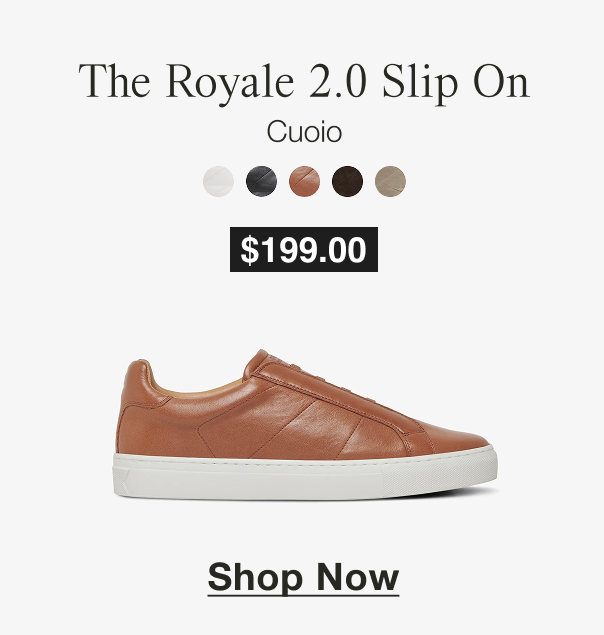This screenshot has height=635, width=604.
Task: Open the tan slip-on sneaker product image
Action: (305, 424)
